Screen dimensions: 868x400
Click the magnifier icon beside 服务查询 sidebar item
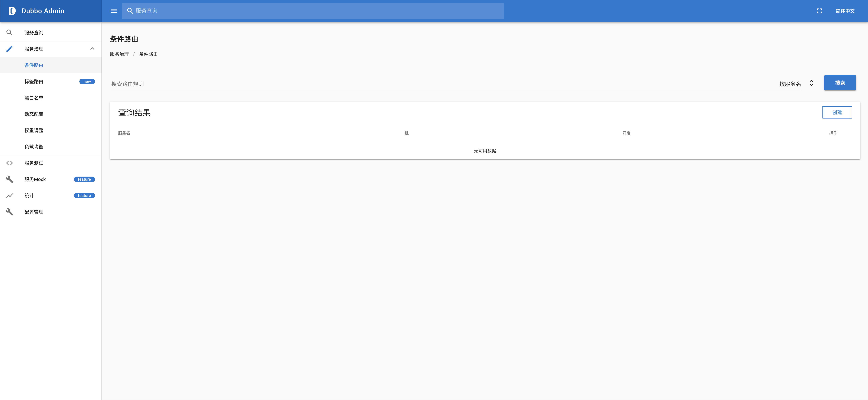pyautogui.click(x=9, y=33)
